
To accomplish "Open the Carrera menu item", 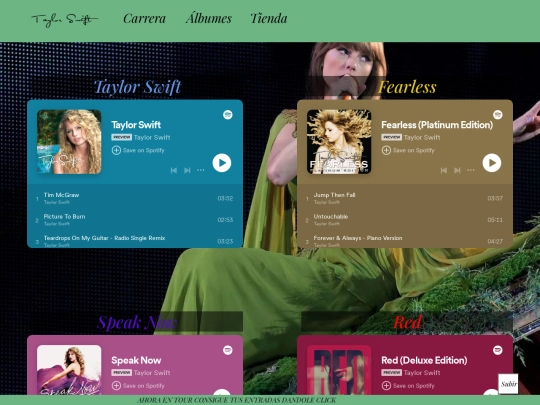I will 144,18.
